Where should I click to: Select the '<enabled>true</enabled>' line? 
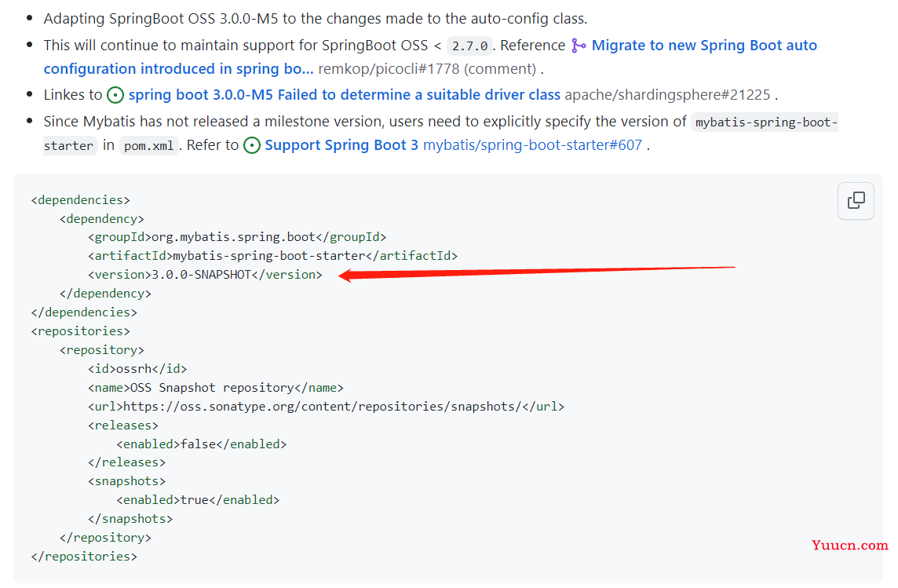click(198, 500)
